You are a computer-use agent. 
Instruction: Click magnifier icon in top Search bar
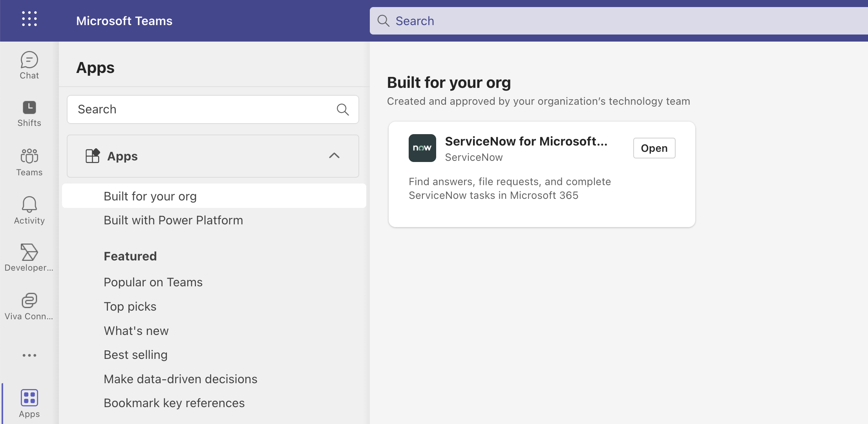[383, 21]
